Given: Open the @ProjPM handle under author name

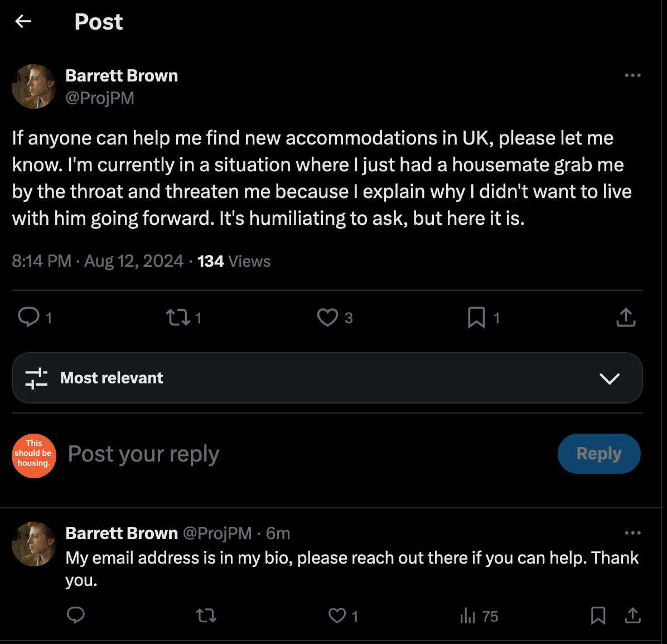Looking at the screenshot, I should pos(100,98).
